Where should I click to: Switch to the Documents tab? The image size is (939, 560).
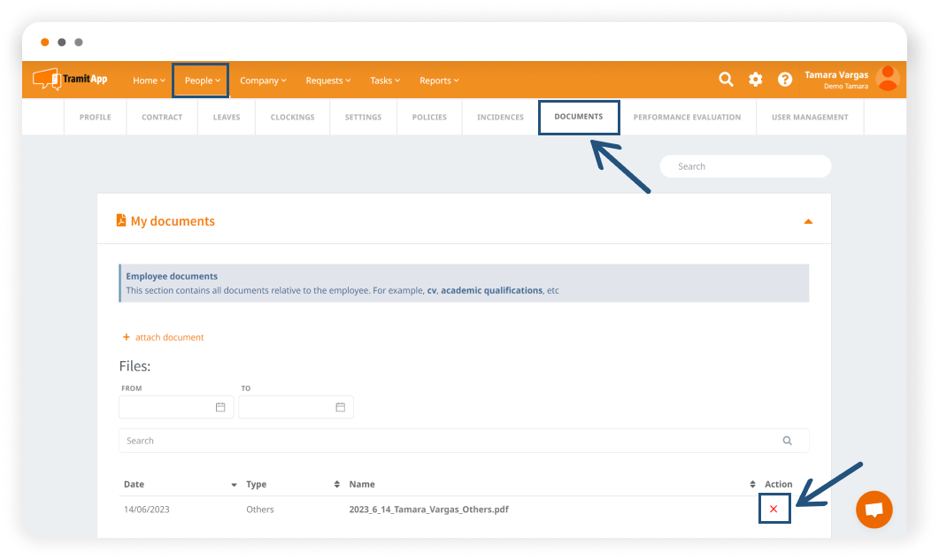click(579, 117)
